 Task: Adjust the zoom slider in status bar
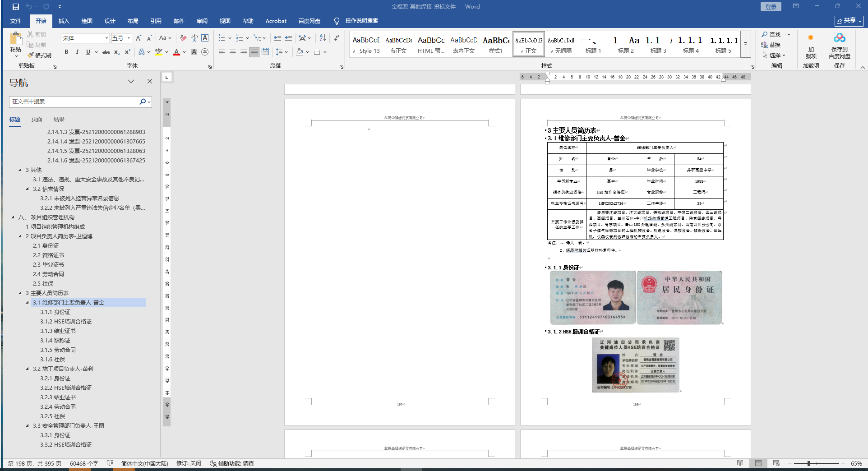[x=808, y=463]
